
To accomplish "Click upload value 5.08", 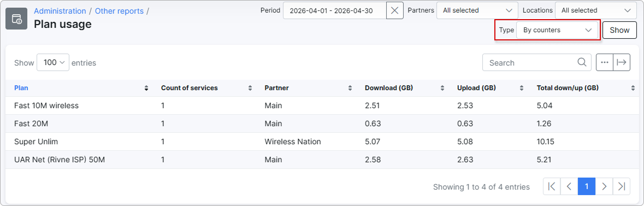I will click(x=465, y=142).
